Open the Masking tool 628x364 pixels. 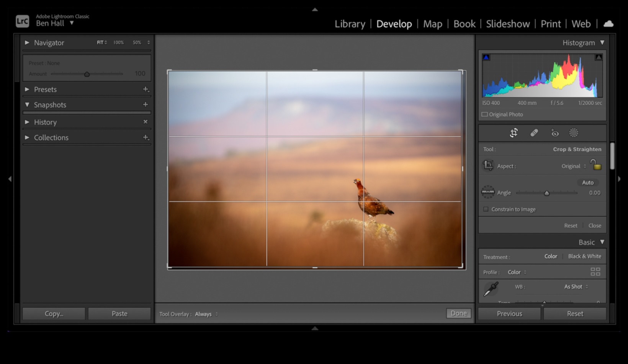tap(574, 133)
